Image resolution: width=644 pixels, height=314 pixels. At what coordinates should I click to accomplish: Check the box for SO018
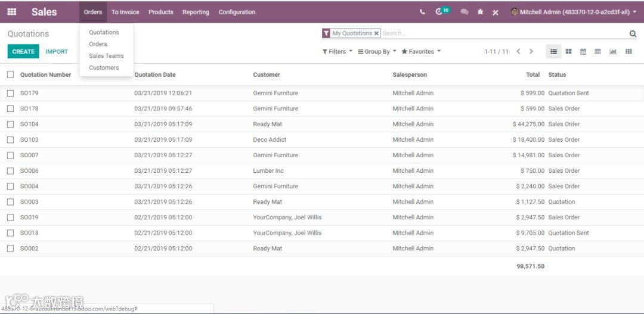11,233
